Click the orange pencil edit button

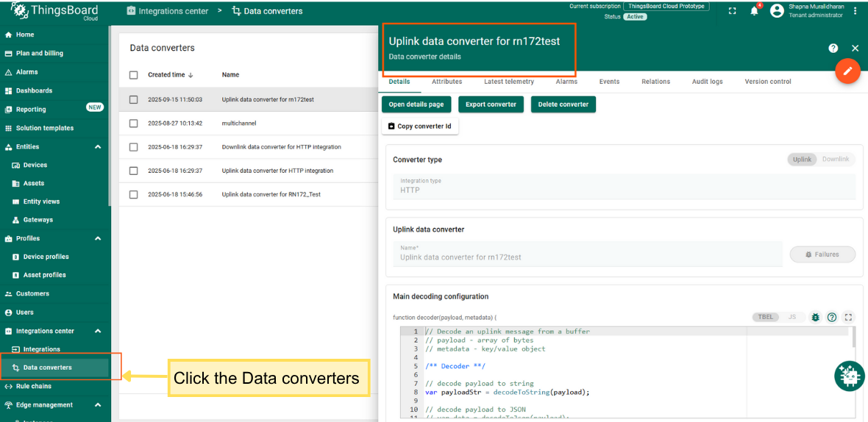pos(847,71)
